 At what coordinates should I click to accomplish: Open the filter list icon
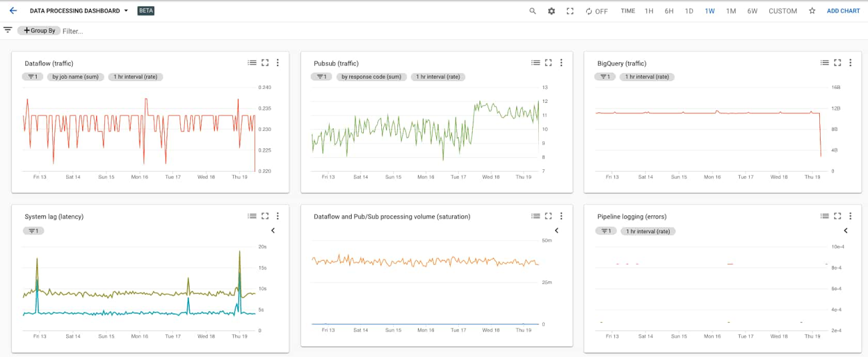pyautogui.click(x=8, y=30)
